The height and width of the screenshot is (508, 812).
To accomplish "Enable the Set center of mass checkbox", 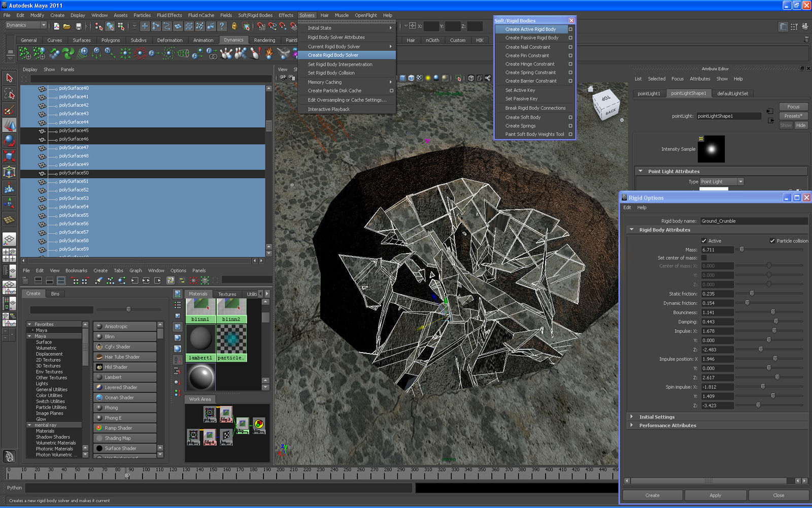I will pyautogui.click(x=704, y=258).
